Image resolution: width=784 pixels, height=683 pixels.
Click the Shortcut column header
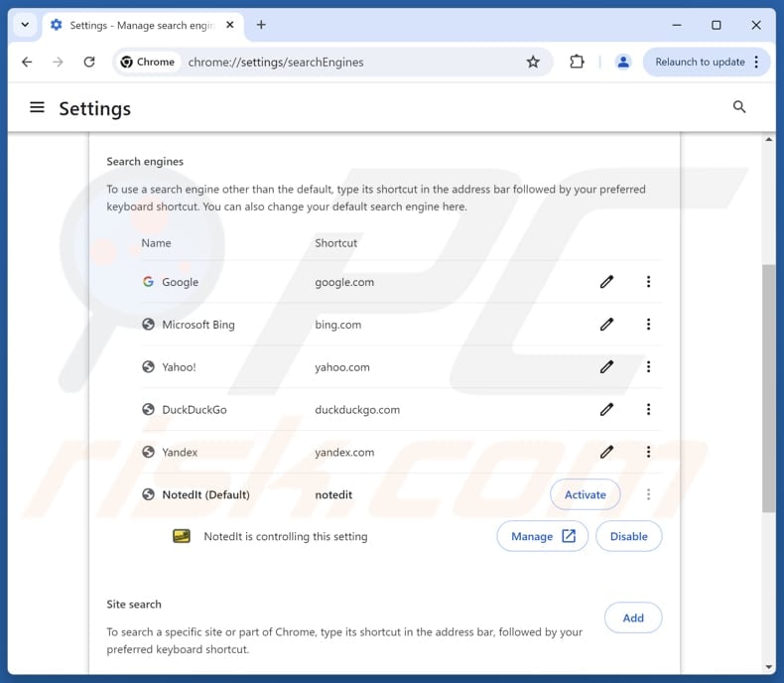tap(336, 243)
